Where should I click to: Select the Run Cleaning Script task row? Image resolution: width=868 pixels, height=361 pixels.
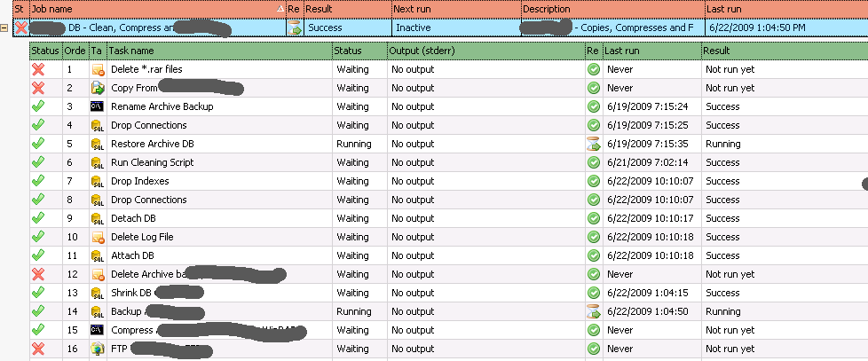point(152,162)
